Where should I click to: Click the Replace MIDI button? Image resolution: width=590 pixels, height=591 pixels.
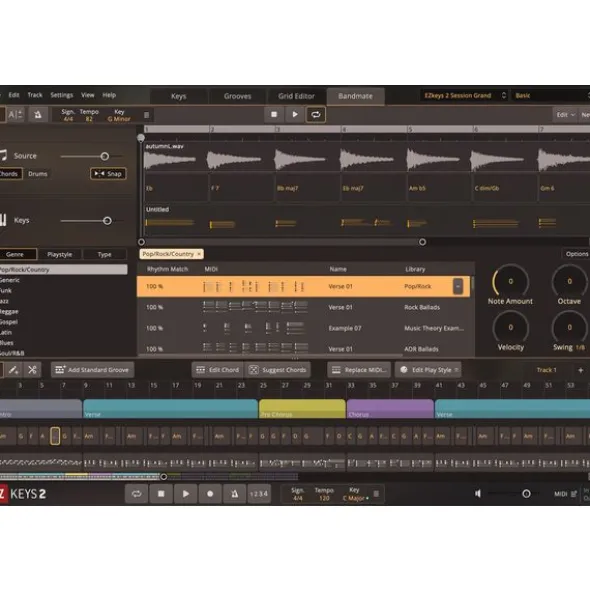[x=359, y=370]
